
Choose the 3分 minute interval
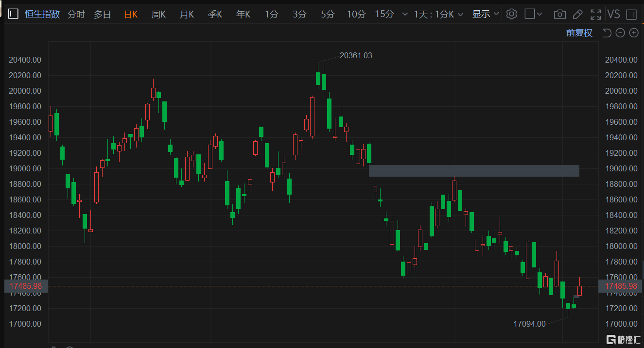(299, 15)
